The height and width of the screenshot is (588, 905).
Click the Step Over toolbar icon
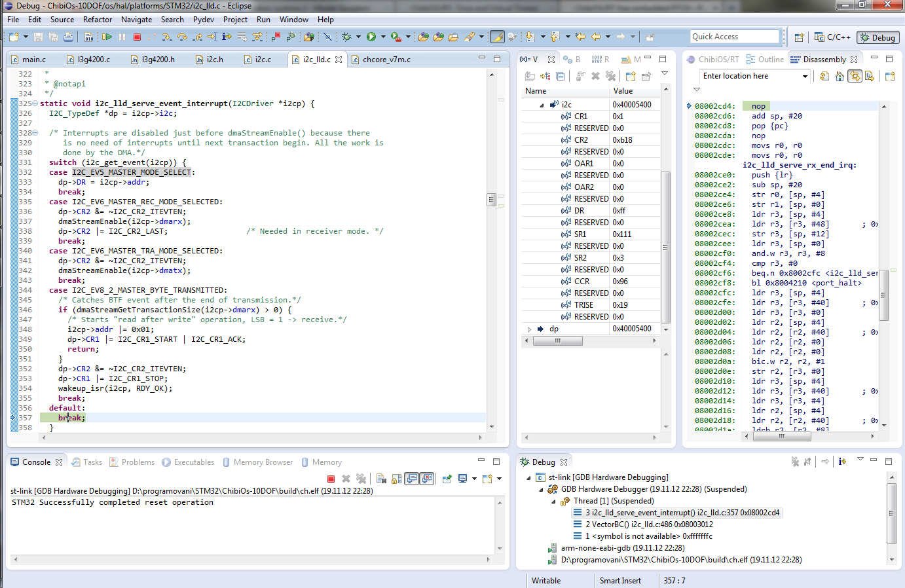(x=183, y=37)
